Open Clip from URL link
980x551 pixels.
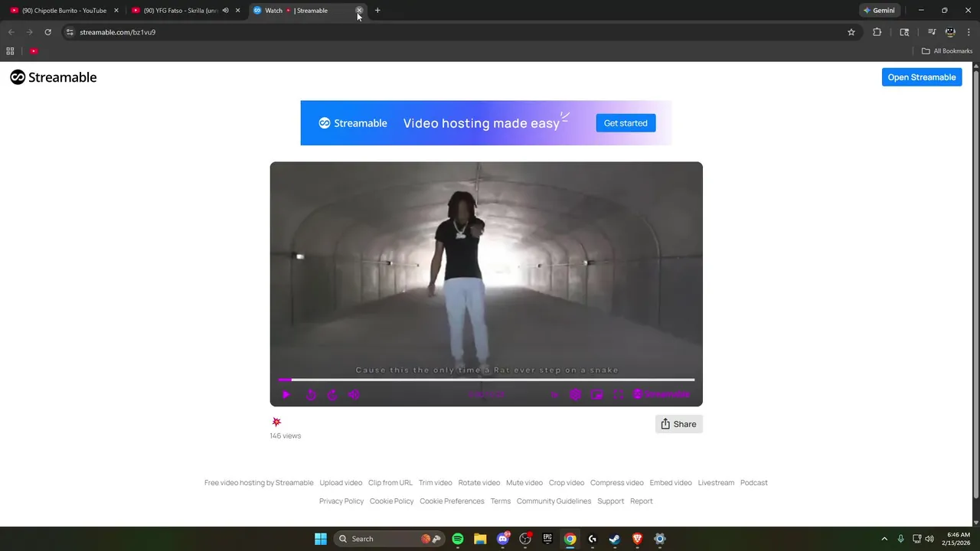click(x=390, y=483)
